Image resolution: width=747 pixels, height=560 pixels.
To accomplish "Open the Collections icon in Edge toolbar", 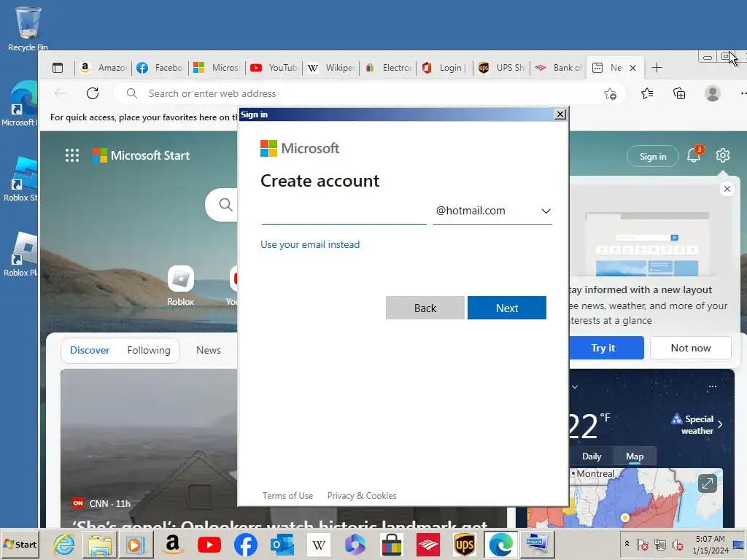I will coord(679,93).
